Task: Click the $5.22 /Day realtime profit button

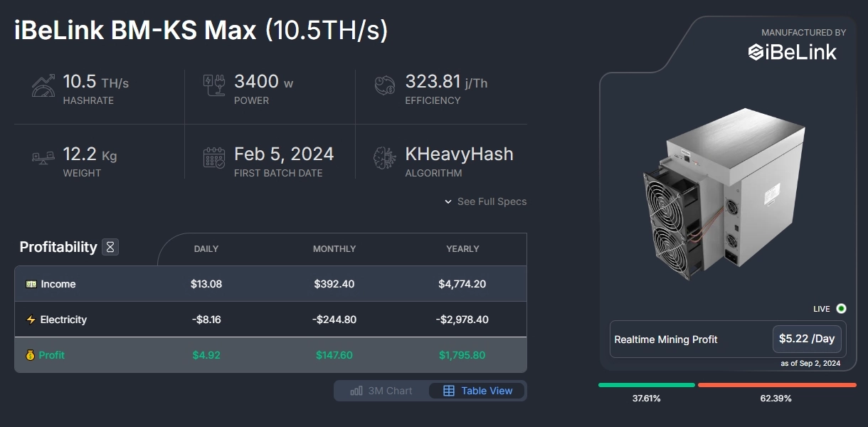Action: pos(807,339)
